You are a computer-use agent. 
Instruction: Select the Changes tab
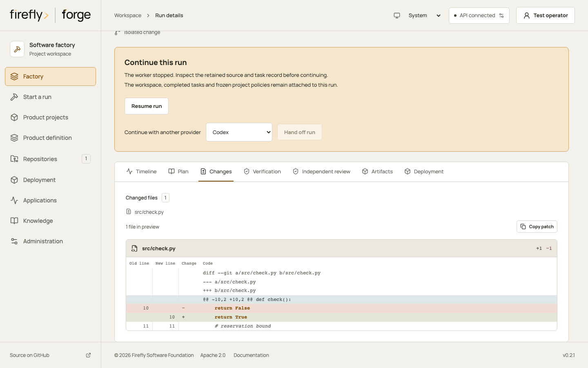(x=216, y=172)
